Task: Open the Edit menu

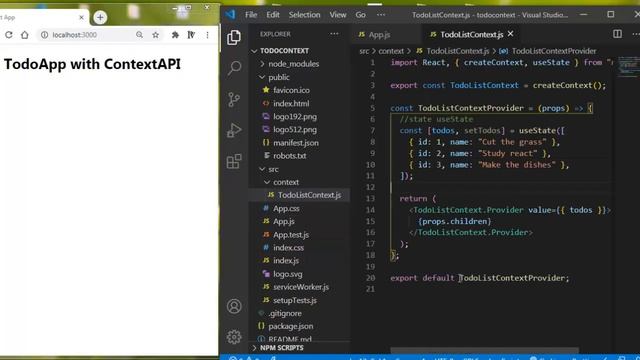Action: (273, 15)
